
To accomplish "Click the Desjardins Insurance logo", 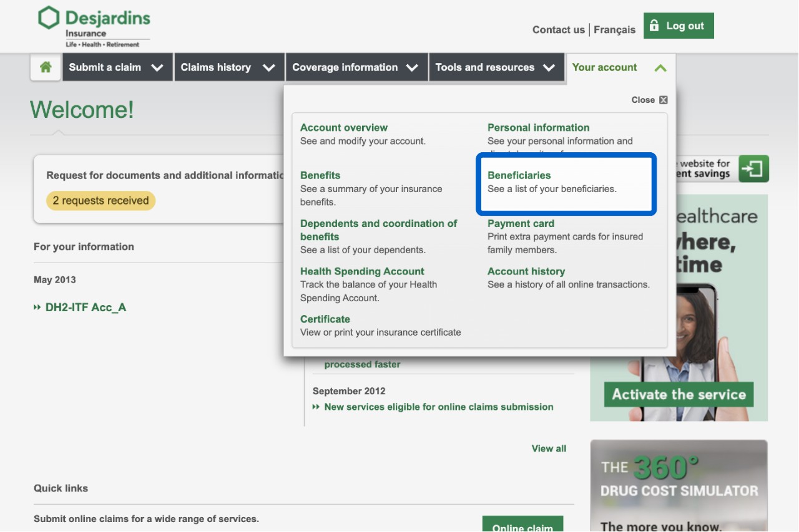I will 94,26.
